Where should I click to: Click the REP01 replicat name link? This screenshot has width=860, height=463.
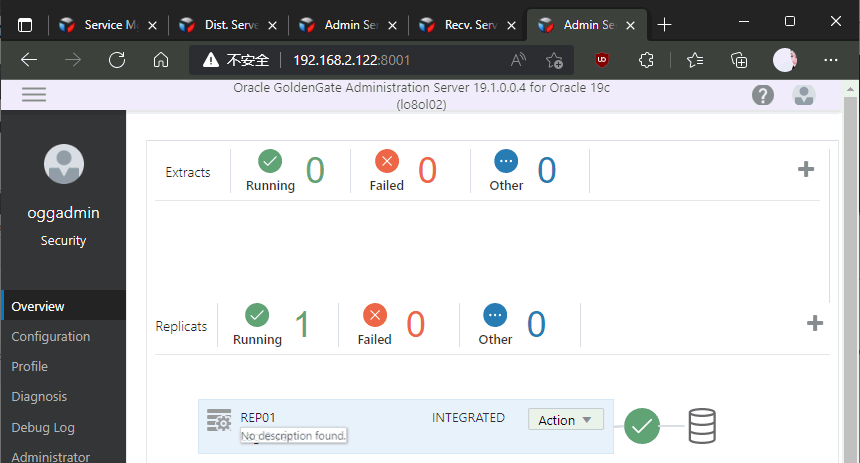[257, 417]
